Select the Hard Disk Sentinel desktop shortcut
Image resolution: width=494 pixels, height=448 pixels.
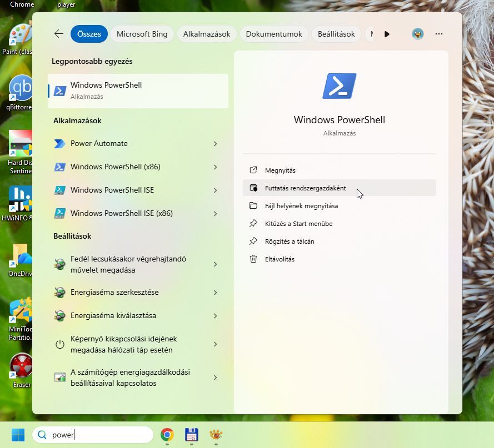click(x=20, y=152)
